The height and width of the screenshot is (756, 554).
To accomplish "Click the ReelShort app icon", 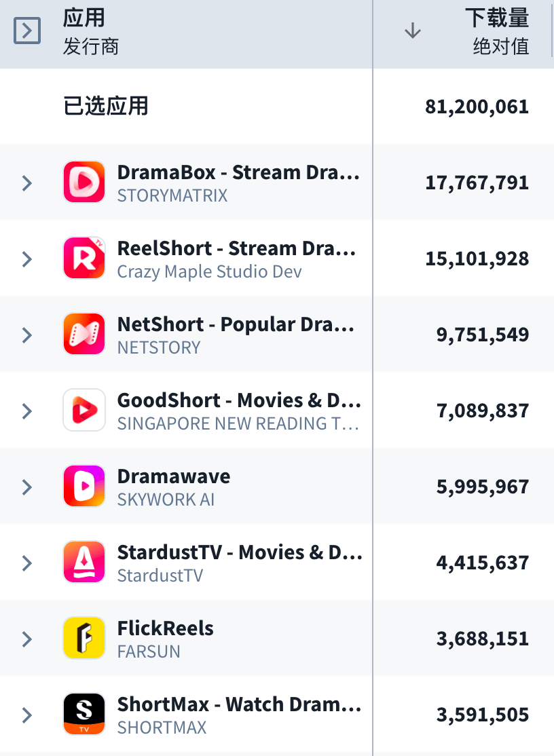I will [x=84, y=258].
